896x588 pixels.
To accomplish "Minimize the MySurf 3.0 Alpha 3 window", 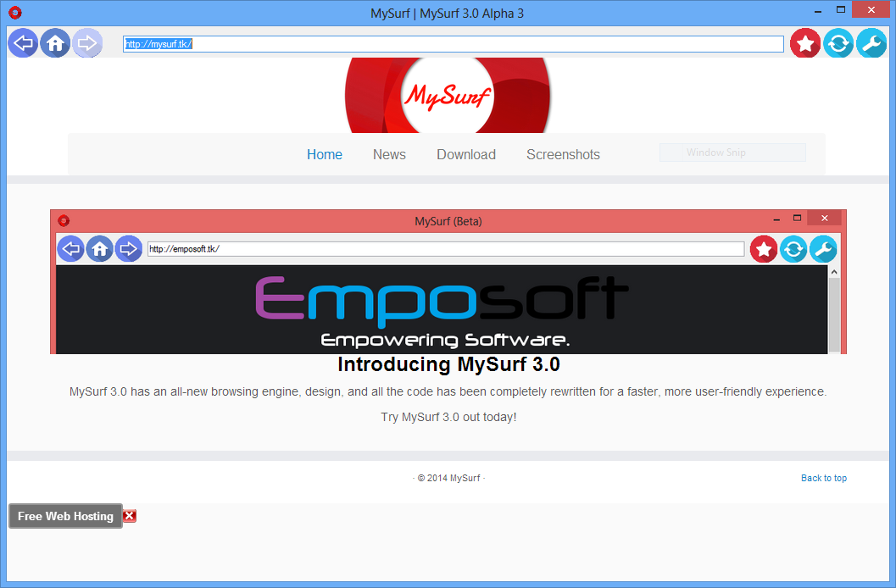I will [818, 10].
